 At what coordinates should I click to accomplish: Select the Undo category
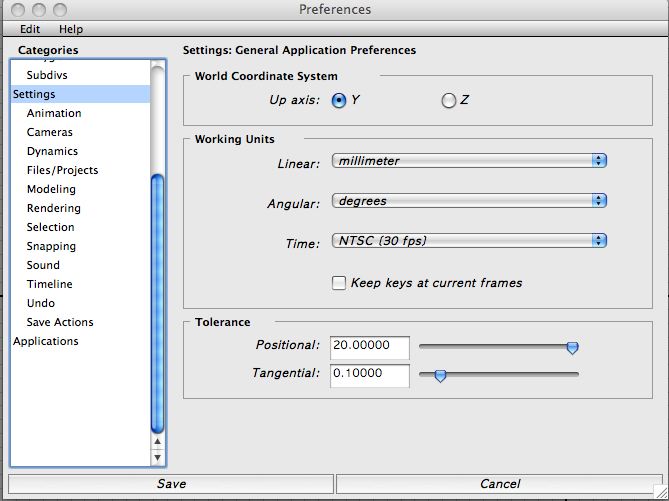click(x=80, y=303)
